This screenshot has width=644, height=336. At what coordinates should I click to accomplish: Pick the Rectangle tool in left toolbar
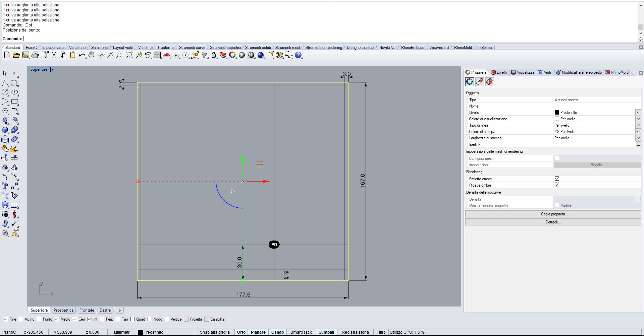(14, 102)
